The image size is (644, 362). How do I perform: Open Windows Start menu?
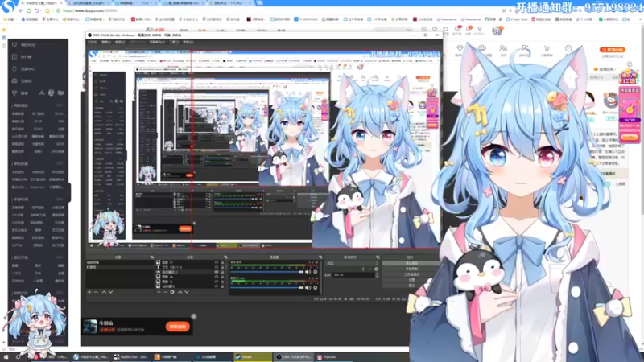[x=6, y=357]
